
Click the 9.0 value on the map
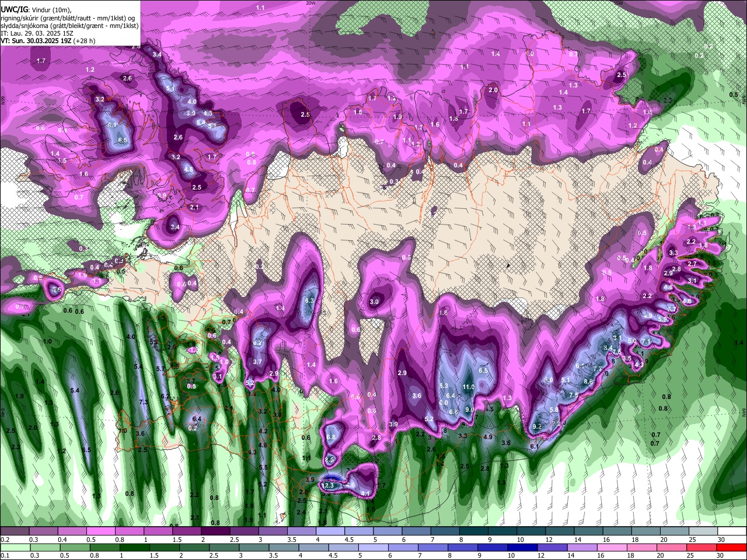469,409
